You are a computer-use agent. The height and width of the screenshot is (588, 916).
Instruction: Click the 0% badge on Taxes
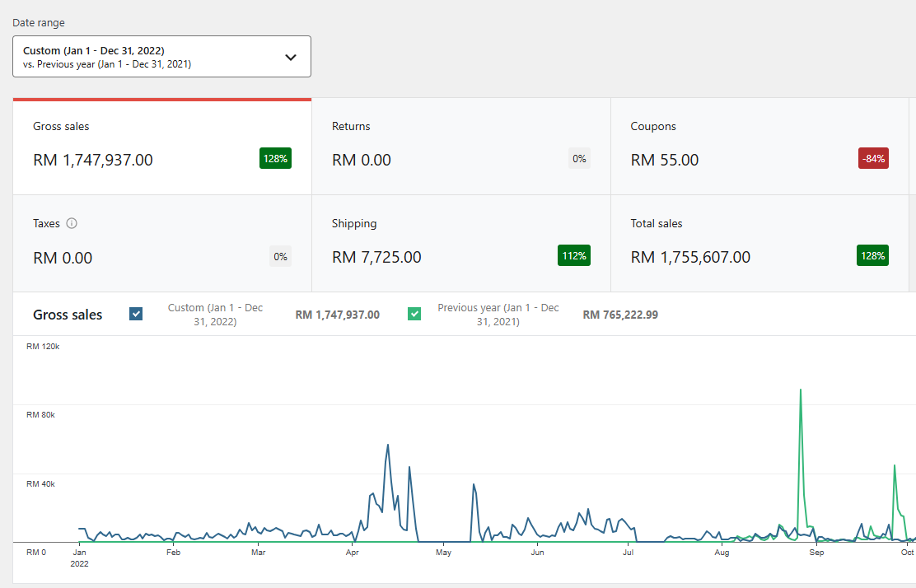coord(280,256)
